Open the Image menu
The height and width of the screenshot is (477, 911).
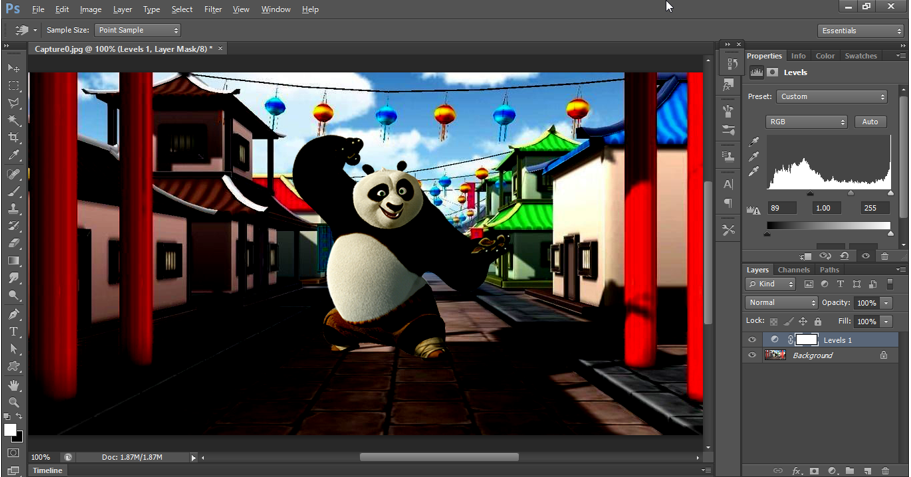tap(91, 9)
